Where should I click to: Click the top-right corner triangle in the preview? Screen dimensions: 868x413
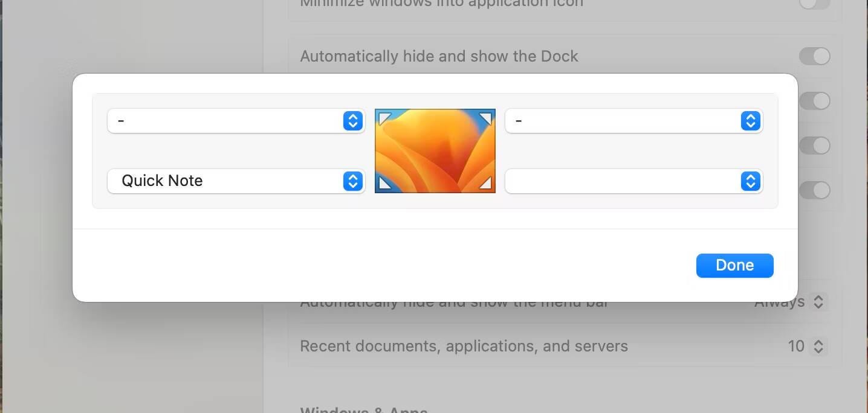[487, 117]
